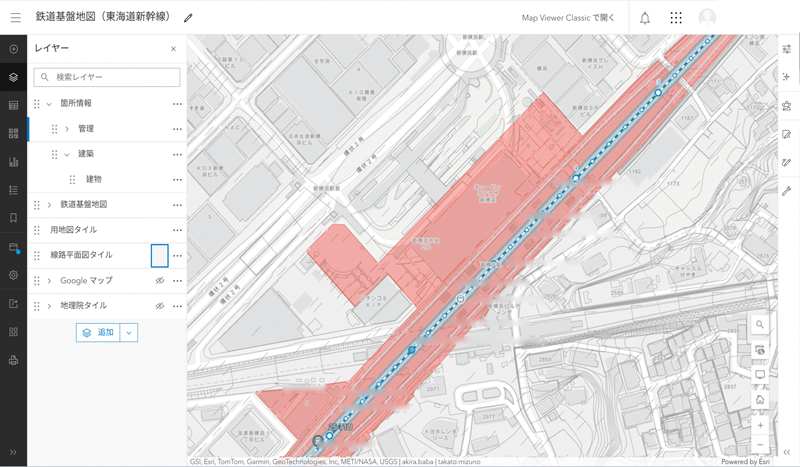Screen dimensions: 800x467
Task: Open the Bookmarks sidebar icon
Action: (13, 218)
